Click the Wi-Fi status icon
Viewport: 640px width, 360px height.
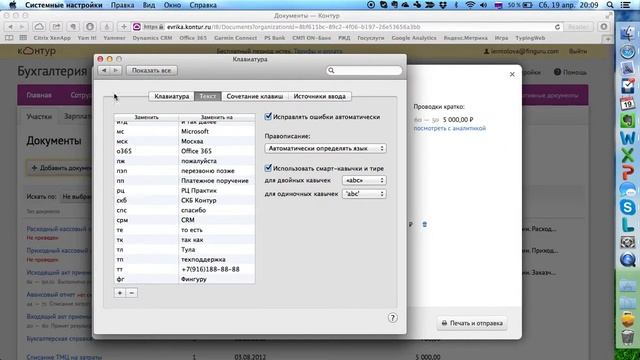470,5
